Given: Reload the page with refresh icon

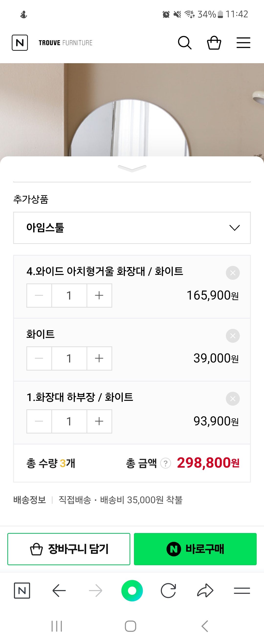Looking at the screenshot, I should click(168, 591).
